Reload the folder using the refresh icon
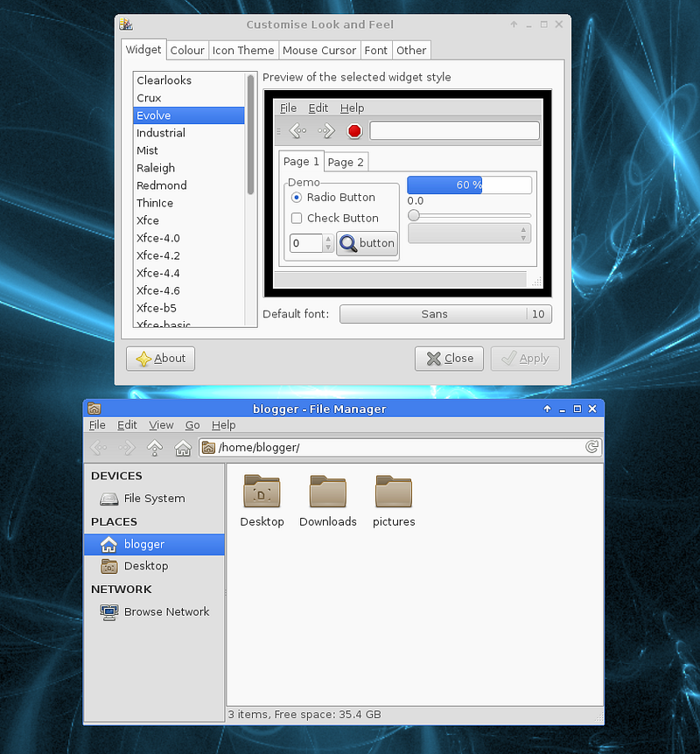This screenshot has width=700, height=754. click(x=591, y=447)
